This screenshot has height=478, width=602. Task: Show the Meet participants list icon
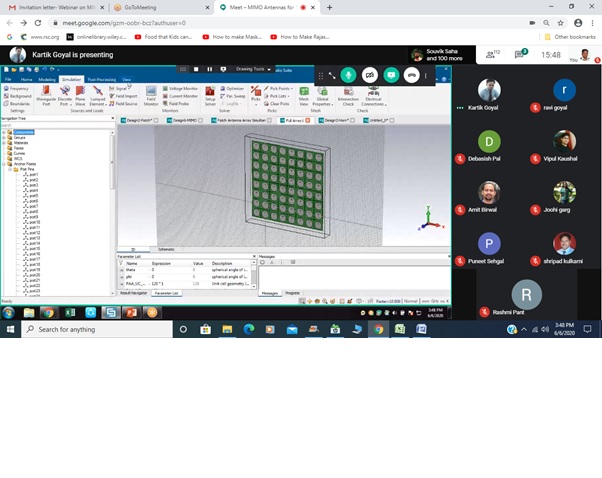point(492,54)
